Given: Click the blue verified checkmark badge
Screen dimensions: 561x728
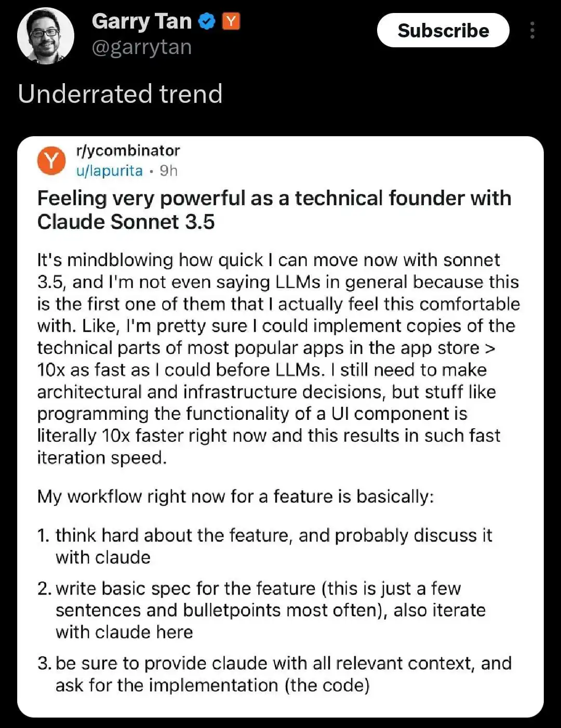Looking at the screenshot, I should pos(207,21).
